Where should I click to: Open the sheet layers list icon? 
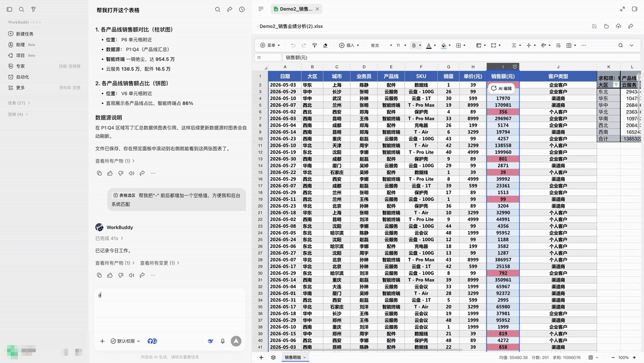(273, 357)
